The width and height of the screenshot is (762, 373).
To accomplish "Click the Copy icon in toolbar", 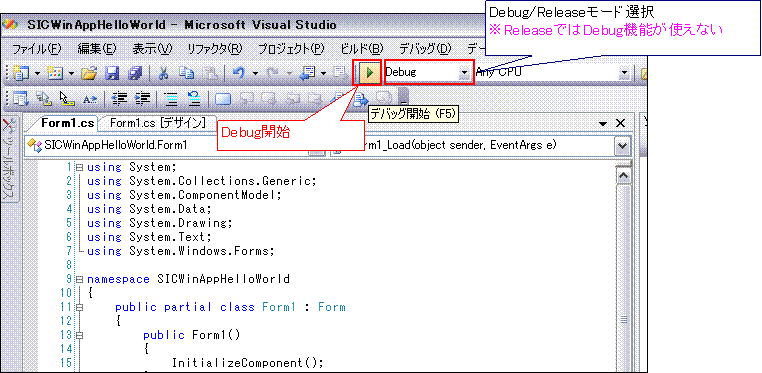I will [x=186, y=73].
